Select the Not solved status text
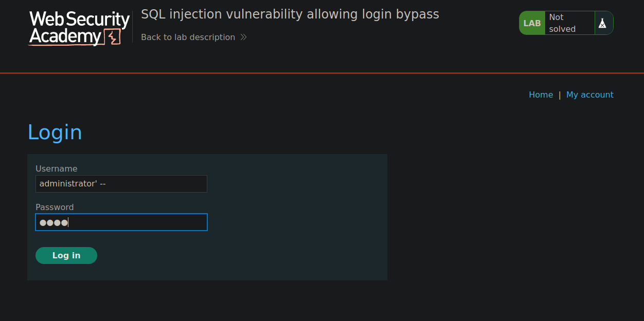This screenshot has height=321, width=644. [562, 23]
